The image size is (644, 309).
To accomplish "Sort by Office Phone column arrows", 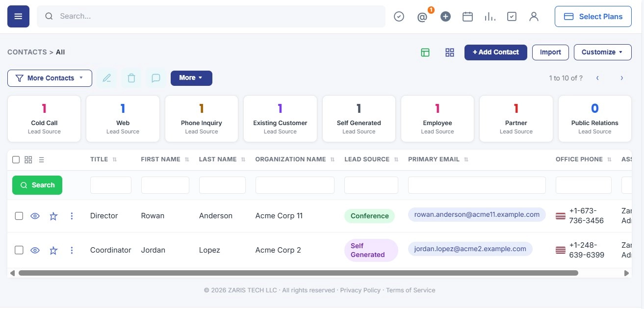I will [609, 159].
